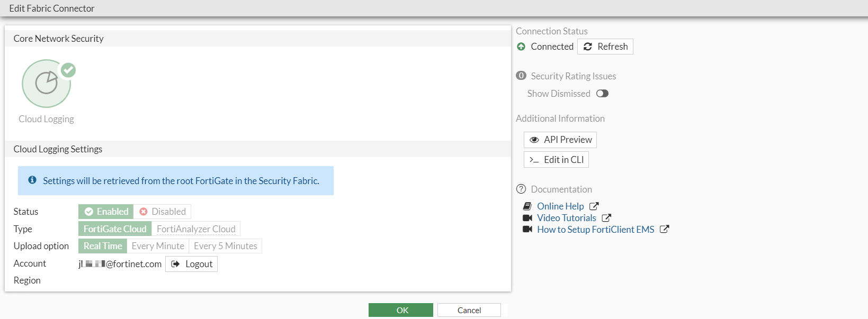Screen dimensions: 868x319
Task: Set Status to Enabled
Action: click(x=106, y=212)
